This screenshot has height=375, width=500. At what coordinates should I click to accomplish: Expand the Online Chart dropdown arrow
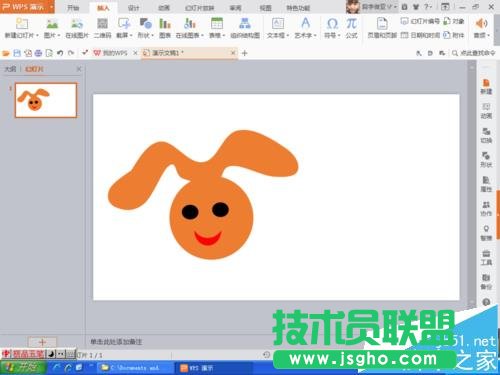point(202,35)
